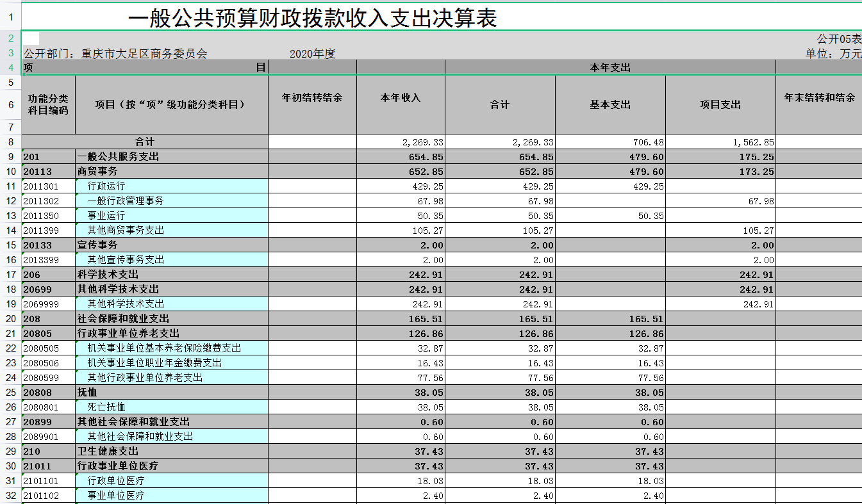Select the 行政单位医疗 cell
The image size is (862, 504).
(x=171, y=480)
